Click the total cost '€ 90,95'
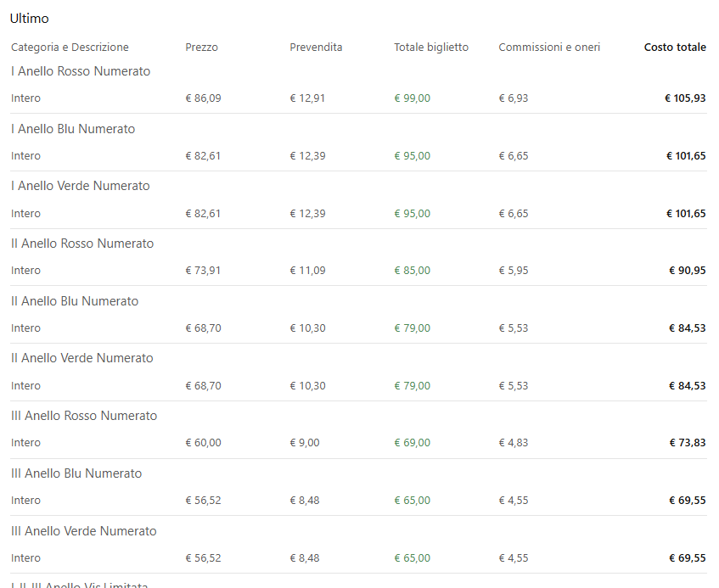 688,271
